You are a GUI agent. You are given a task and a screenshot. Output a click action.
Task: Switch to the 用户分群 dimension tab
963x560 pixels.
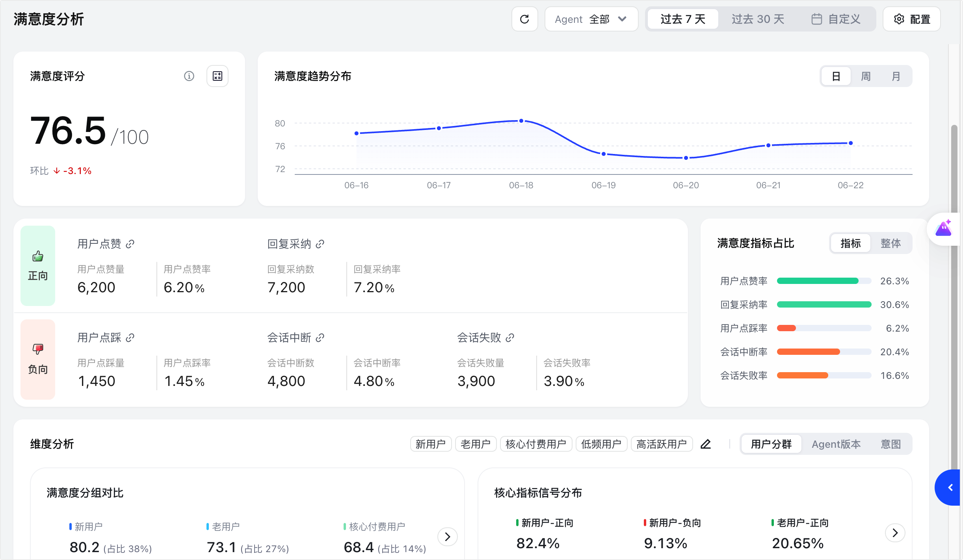click(x=771, y=444)
